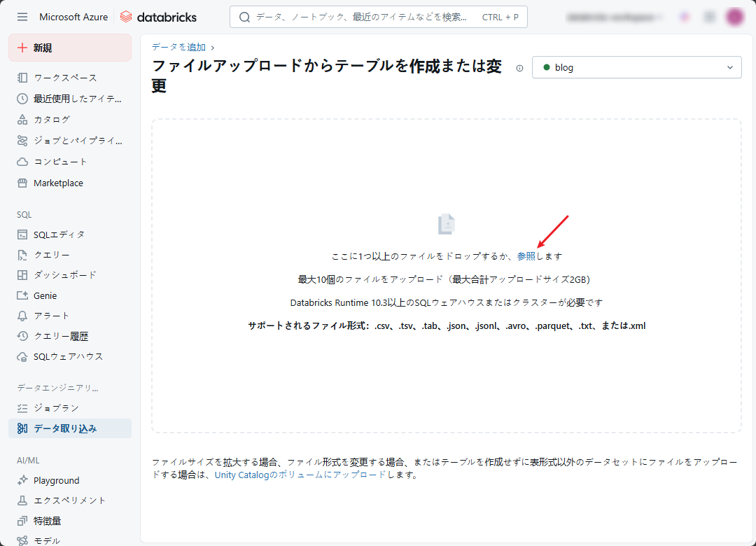Click the アラート sidebar label

(52, 316)
